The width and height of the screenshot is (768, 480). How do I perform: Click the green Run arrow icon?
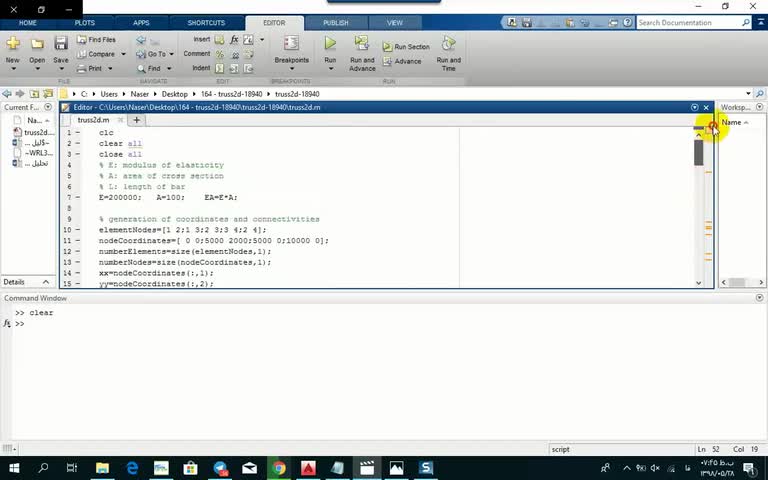(x=330, y=43)
